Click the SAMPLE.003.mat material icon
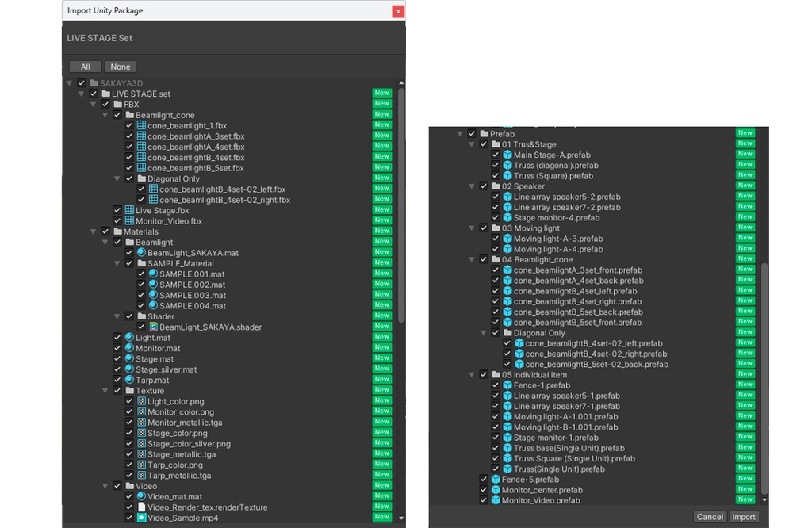This screenshot has width=812, height=528. pyautogui.click(x=153, y=295)
